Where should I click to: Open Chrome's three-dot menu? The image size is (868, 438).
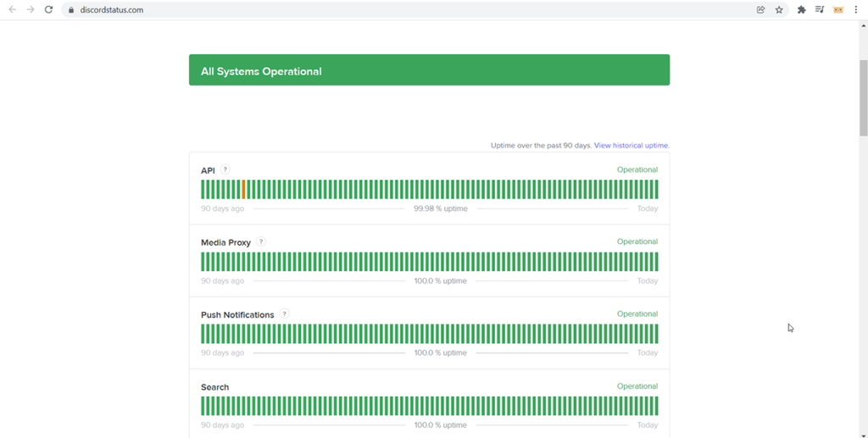pos(856,9)
